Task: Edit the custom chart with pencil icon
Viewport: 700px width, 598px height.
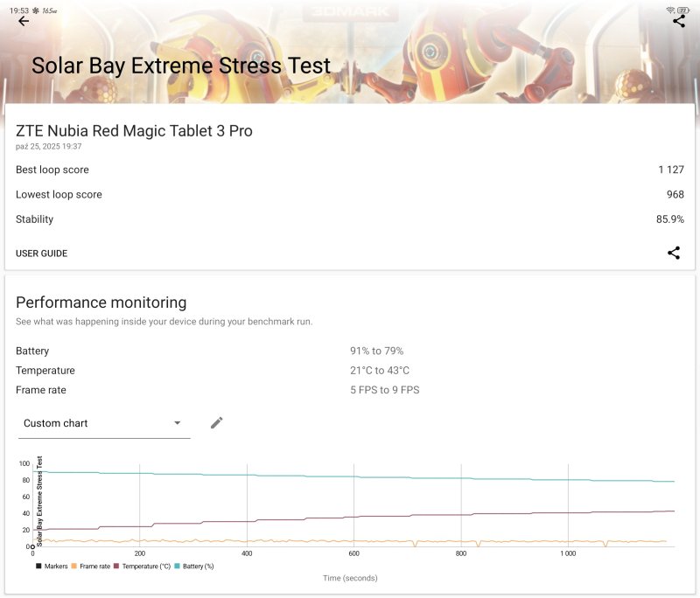Action: click(217, 423)
